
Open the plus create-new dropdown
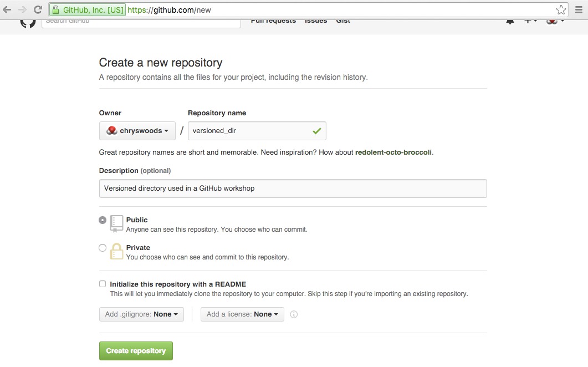(x=530, y=22)
